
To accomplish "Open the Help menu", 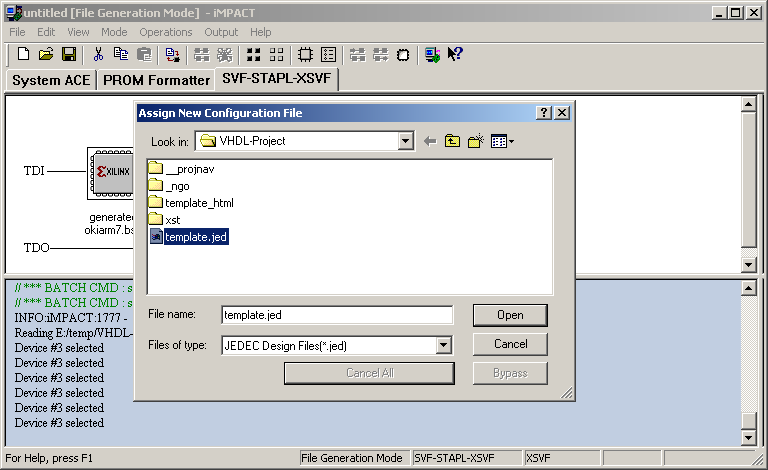I will [261, 32].
